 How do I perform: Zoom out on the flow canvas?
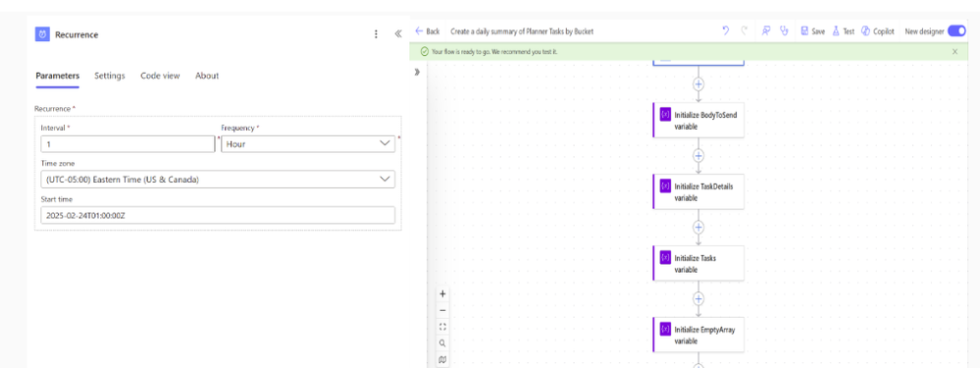443,310
